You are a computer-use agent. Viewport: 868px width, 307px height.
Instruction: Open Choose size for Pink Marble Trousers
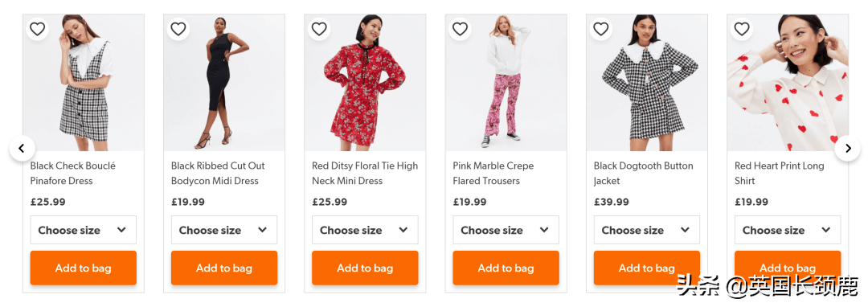(506, 230)
